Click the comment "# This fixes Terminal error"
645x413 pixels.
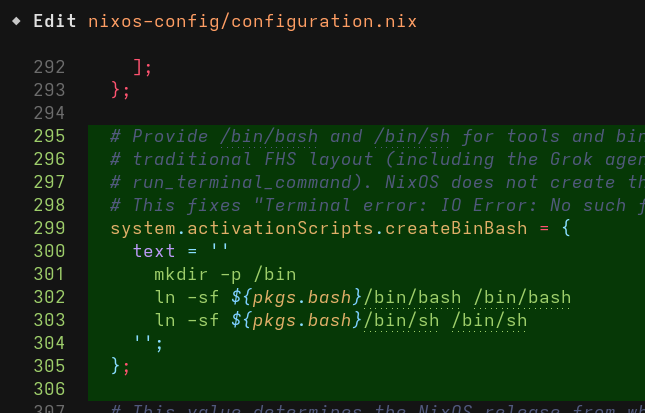coord(378,205)
